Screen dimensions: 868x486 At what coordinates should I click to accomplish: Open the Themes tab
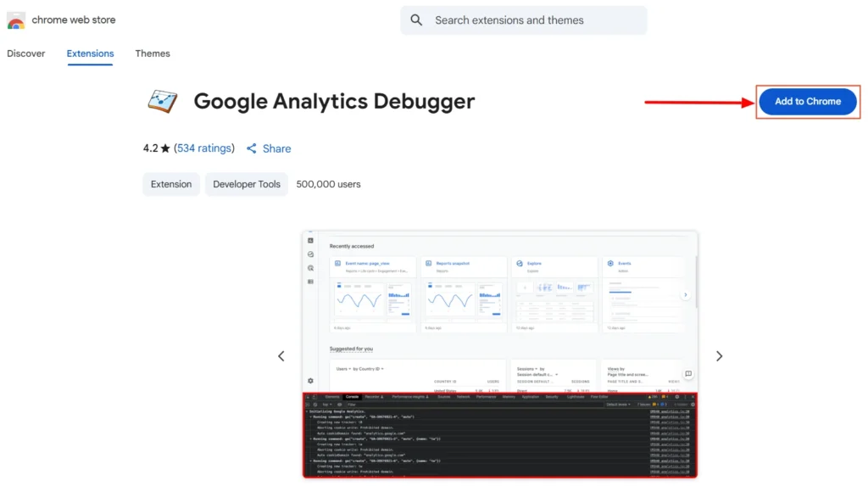click(x=153, y=53)
